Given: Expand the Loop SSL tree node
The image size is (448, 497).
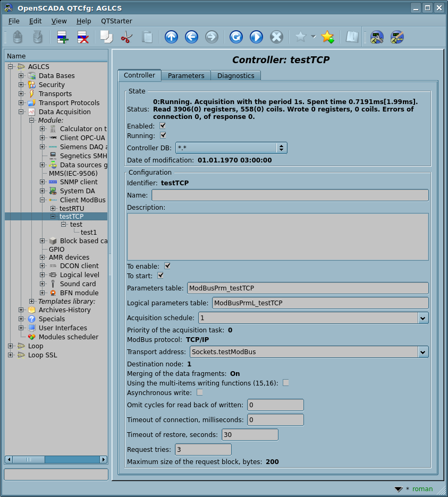Looking at the screenshot, I should point(10,355).
